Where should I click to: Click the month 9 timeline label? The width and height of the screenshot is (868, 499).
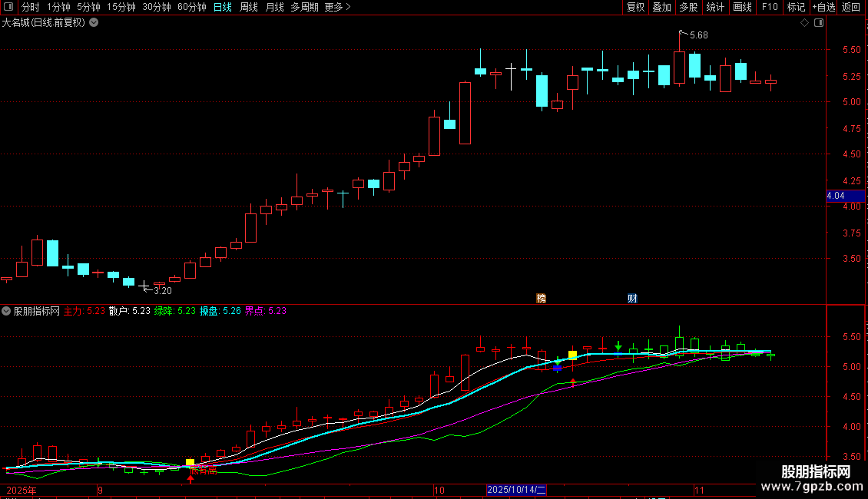pyautogui.click(x=100, y=490)
